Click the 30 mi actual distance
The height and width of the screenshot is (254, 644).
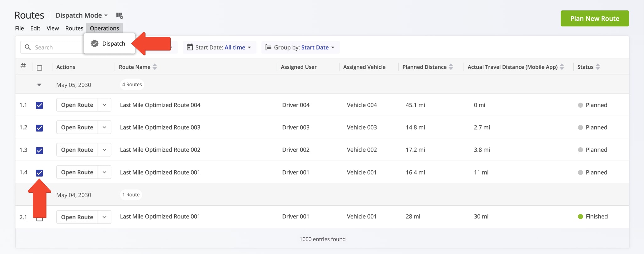point(481,217)
